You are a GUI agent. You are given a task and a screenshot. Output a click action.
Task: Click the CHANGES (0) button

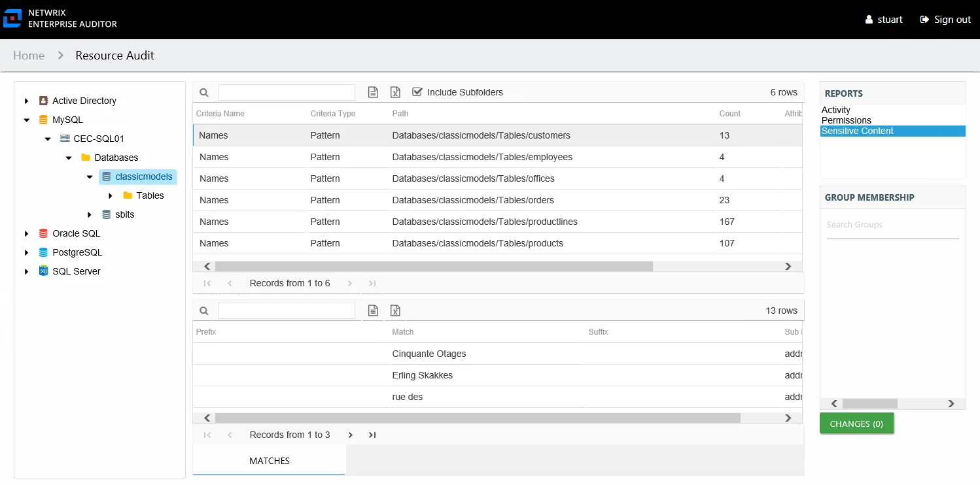pyautogui.click(x=856, y=424)
